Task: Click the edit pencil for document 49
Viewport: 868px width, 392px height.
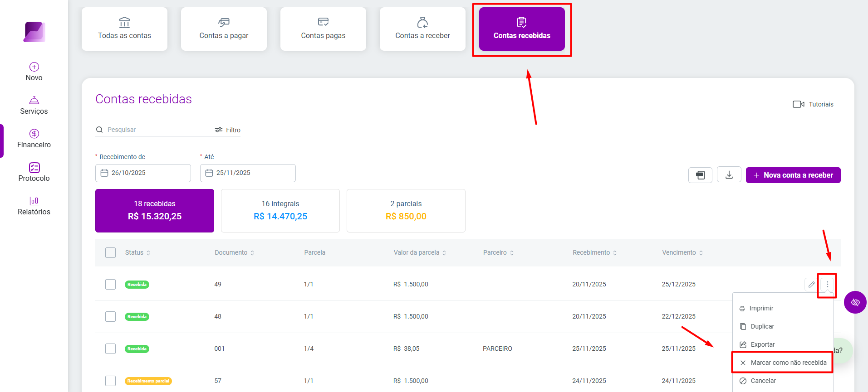Action: 811,285
